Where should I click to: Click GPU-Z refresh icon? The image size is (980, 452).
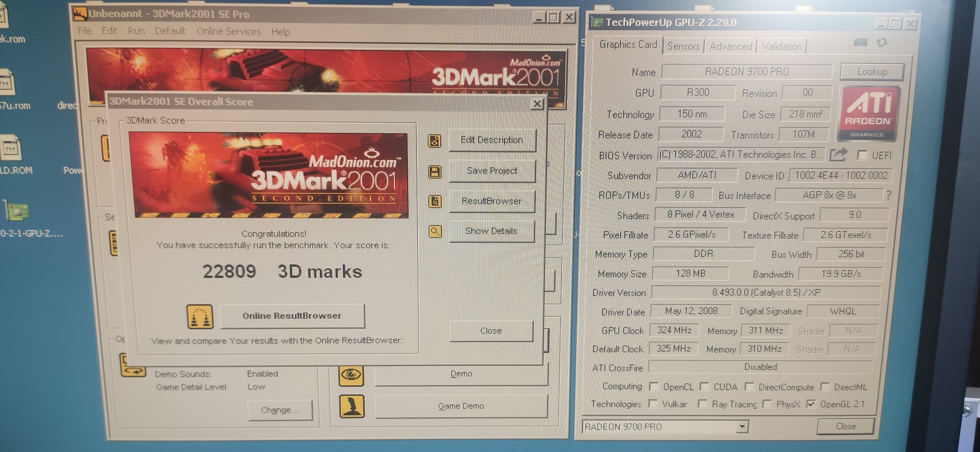click(882, 42)
